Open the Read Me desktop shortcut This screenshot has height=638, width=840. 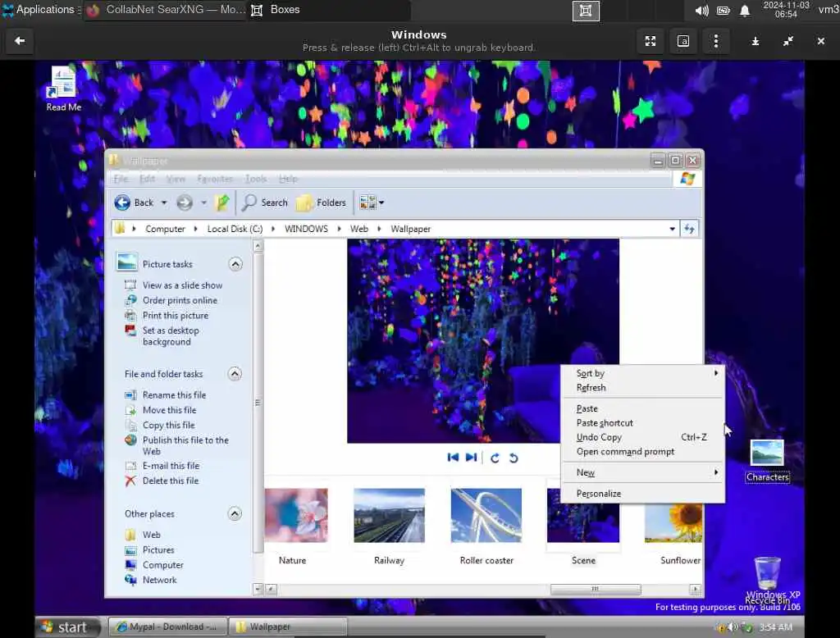tap(63, 89)
